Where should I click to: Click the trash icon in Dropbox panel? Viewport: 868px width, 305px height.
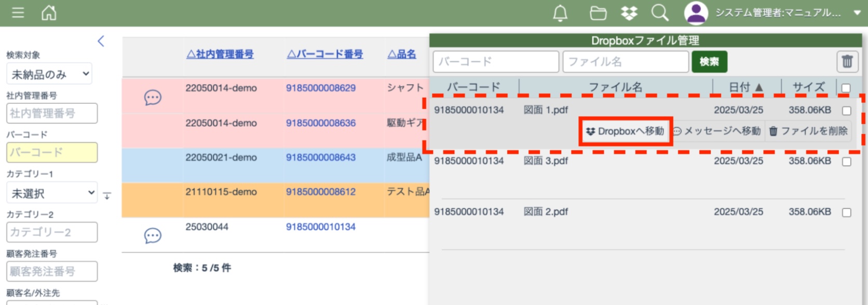(x=847, y=62)
